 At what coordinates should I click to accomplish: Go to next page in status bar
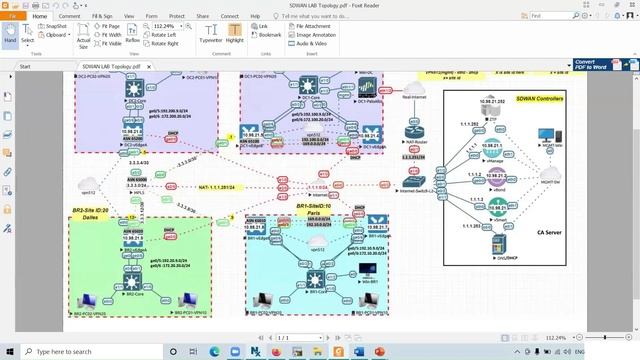328,338
